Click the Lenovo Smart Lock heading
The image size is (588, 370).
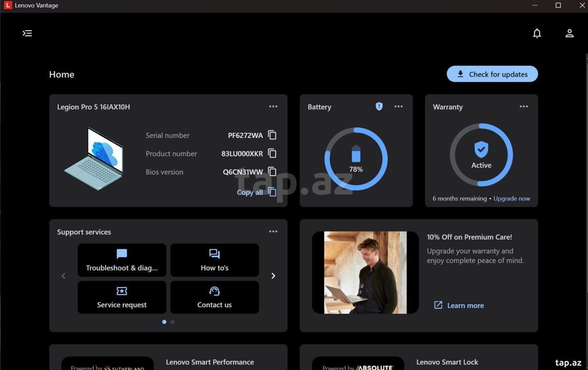[447, 362]
